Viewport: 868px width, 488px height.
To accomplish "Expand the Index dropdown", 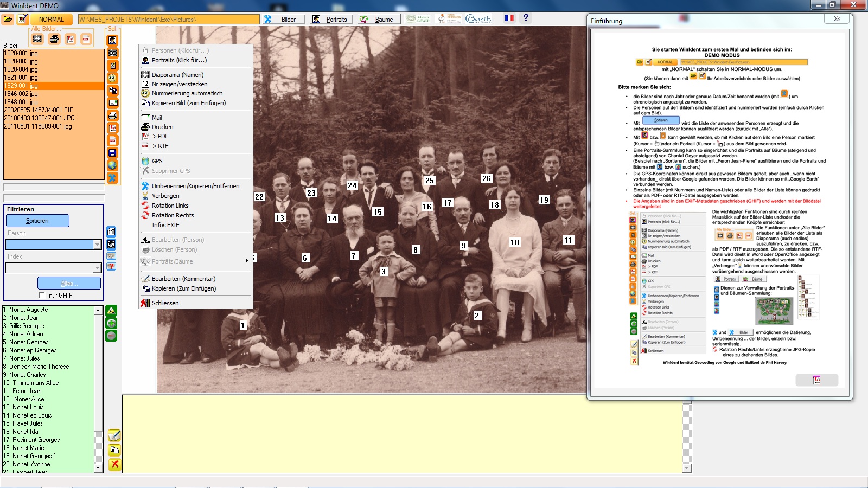I will (97, 268).
